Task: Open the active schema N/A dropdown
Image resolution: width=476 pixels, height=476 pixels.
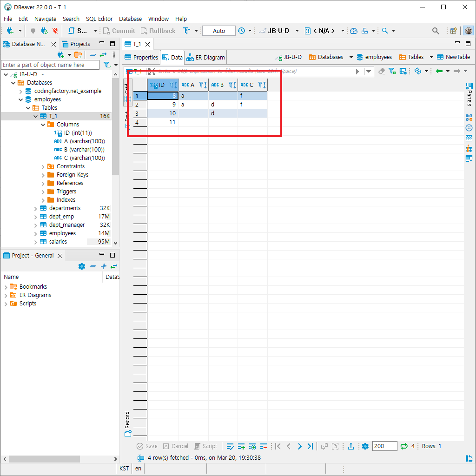Action: tap(343, 31)
